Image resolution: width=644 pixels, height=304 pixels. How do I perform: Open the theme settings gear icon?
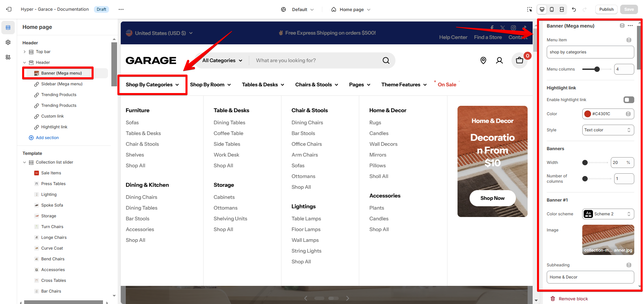8,42
